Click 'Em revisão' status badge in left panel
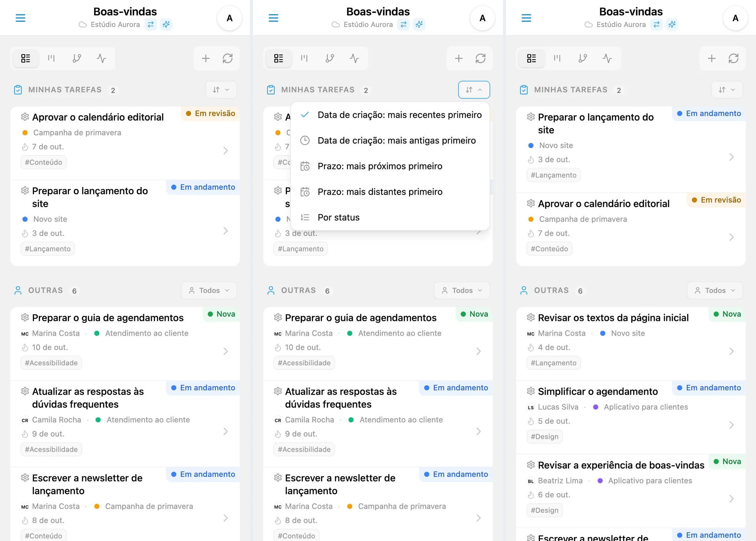 [210, 114]
